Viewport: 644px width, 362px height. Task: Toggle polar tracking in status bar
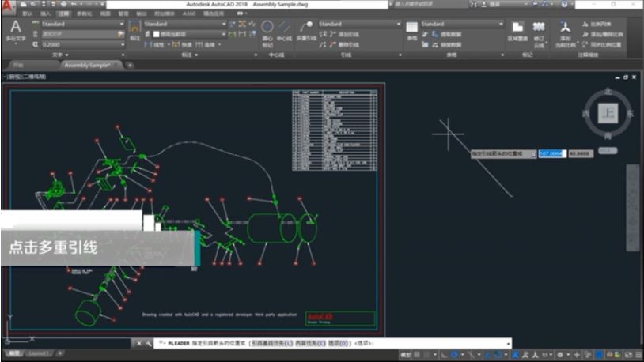(x=454, y=355)
